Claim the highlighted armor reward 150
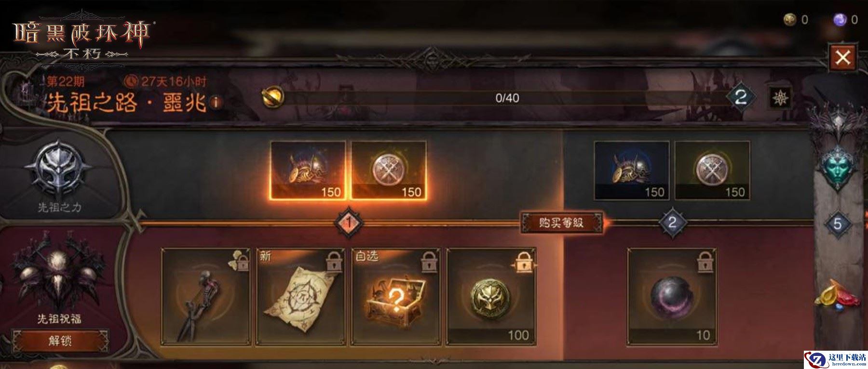The height and width of the screenshot is (369, 868). 308,170
